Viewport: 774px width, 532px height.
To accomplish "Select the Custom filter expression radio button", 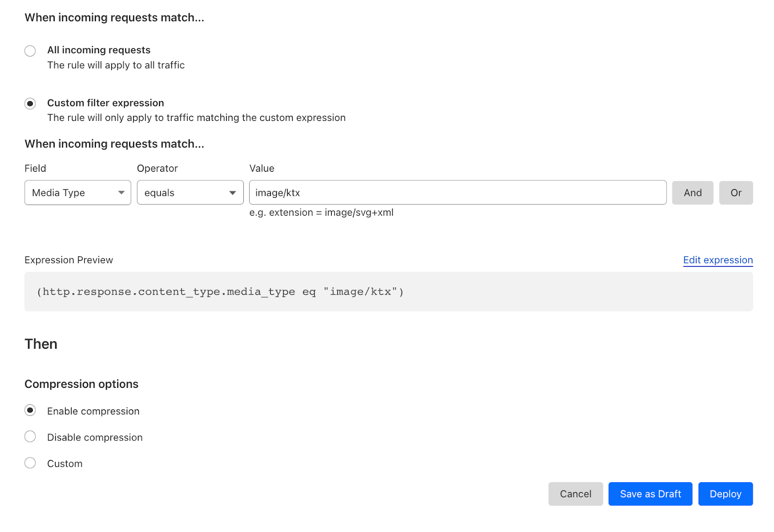I will [x=30, y=103].
